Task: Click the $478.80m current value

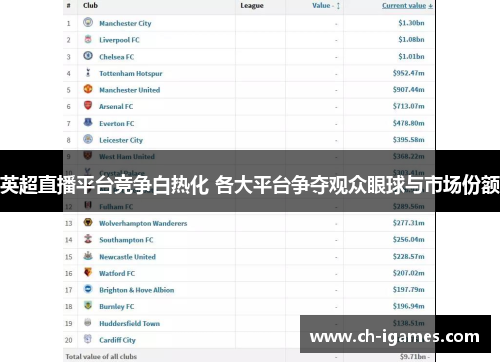Action: (x=408, y=123)
